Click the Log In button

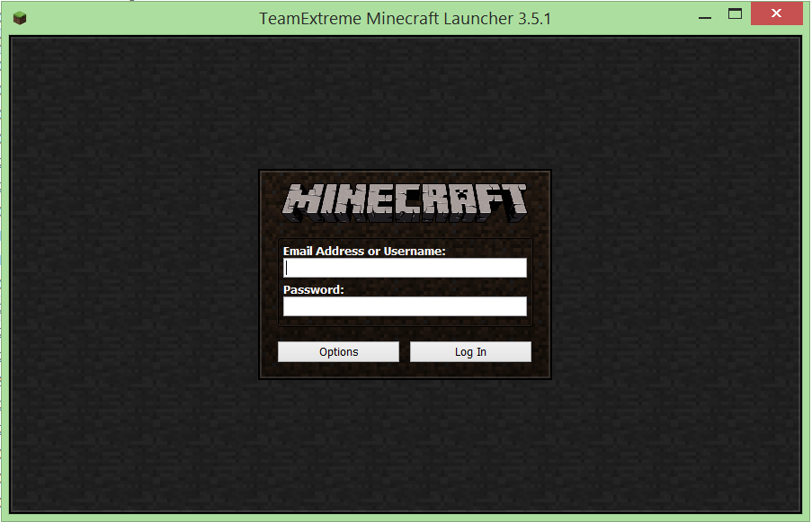point(470,352)
